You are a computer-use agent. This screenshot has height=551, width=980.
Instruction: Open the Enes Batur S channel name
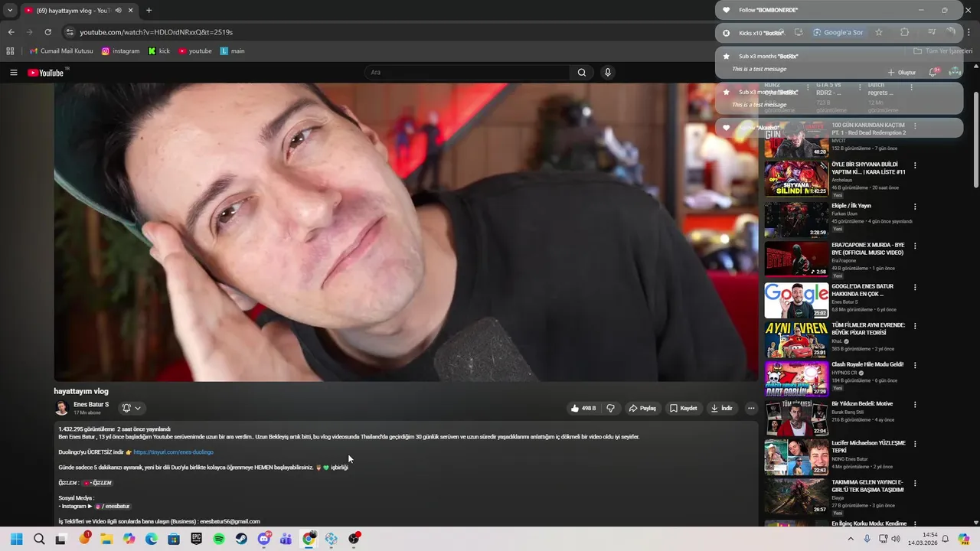[91, 404]
